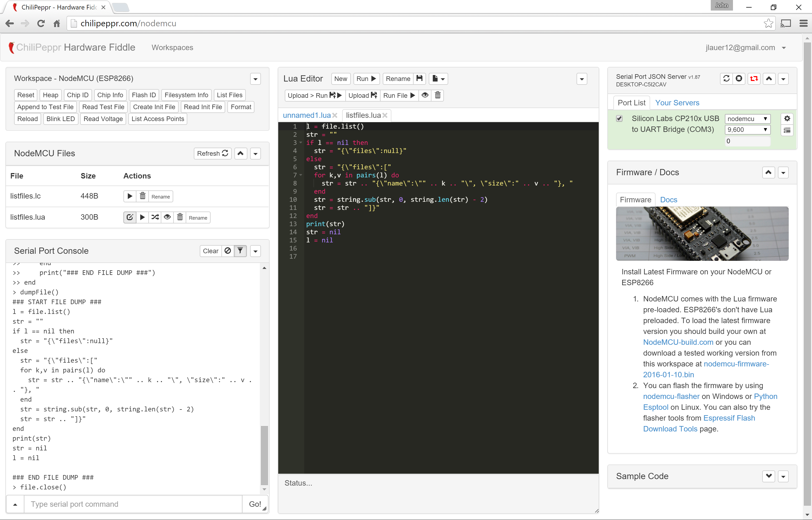The height and width of the screenshot is (520, 812).
Task: Toggle the eye view icon for listfiles.lua
Action: [167, 217]
